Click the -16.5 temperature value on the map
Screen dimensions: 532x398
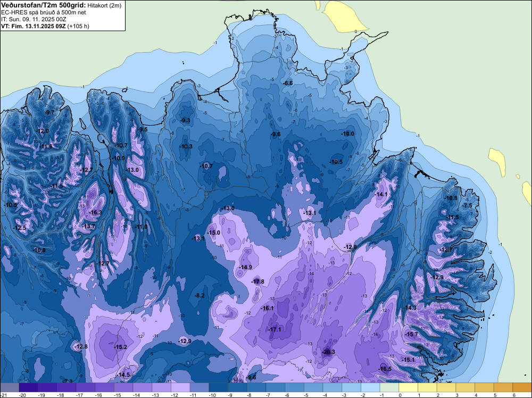tap(385, 369)
